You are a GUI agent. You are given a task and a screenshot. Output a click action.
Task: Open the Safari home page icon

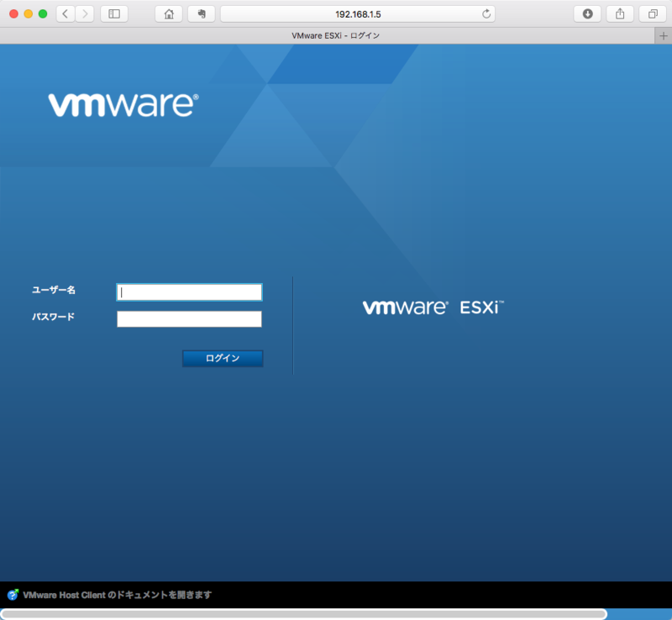169,14
